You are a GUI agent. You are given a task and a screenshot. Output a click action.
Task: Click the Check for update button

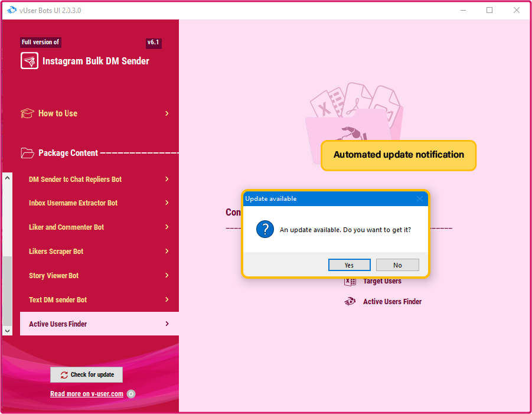pos(87,374)
